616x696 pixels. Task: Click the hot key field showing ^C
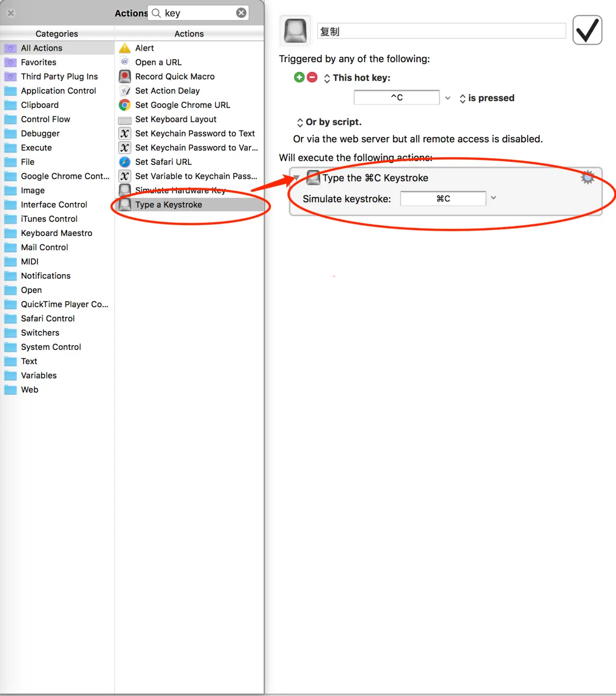[x=396, y=97]
